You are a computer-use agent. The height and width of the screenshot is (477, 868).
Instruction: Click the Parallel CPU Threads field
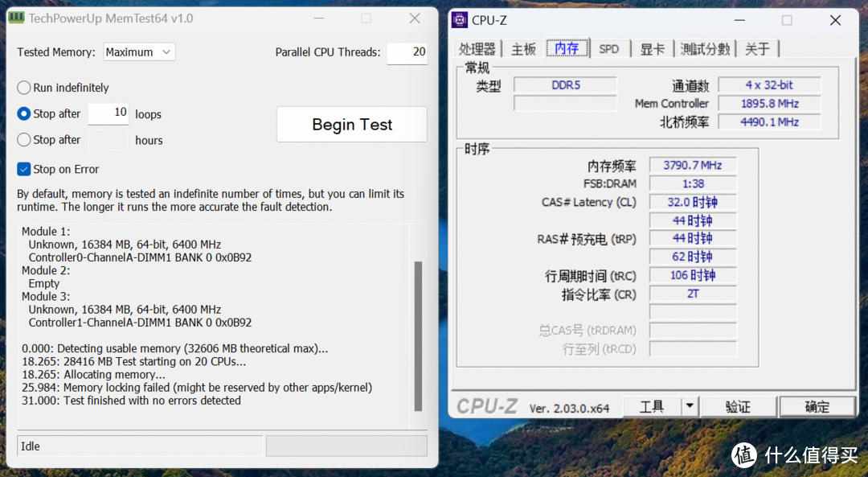pos(407,53)
